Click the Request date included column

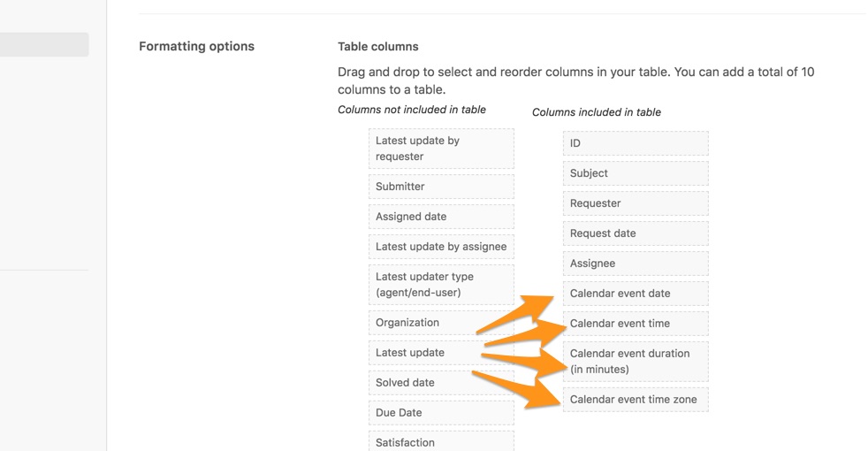coord(636,233)
